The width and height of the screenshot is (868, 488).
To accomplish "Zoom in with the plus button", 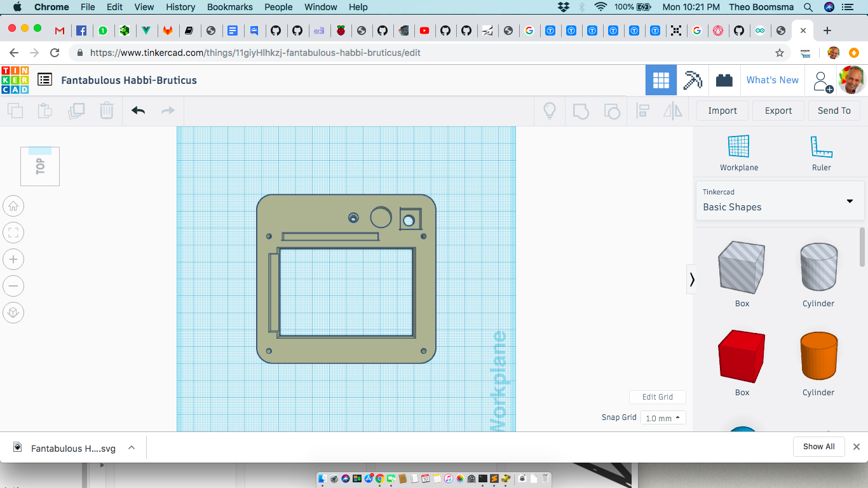I will pyautogui.click(x=13, y=259).
